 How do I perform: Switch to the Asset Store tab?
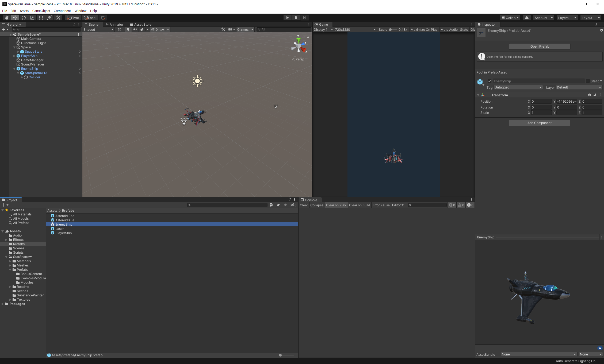click(141, 24)
